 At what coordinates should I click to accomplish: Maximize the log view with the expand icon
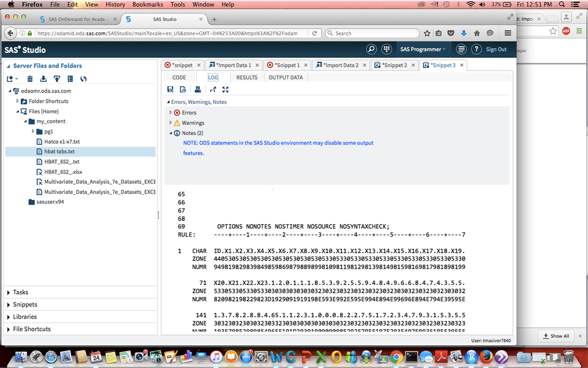225,90
